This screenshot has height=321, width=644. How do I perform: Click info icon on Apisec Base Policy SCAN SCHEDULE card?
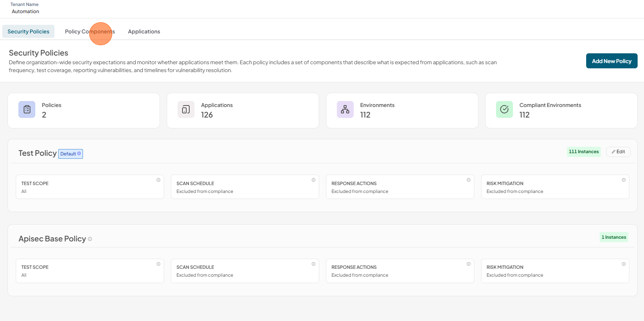pos(314,264)
